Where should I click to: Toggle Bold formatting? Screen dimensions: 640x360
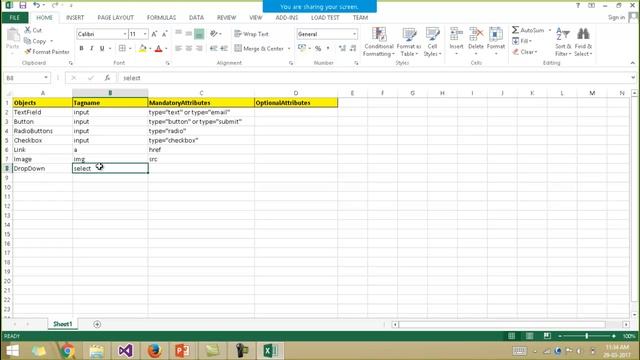point(81,49)
